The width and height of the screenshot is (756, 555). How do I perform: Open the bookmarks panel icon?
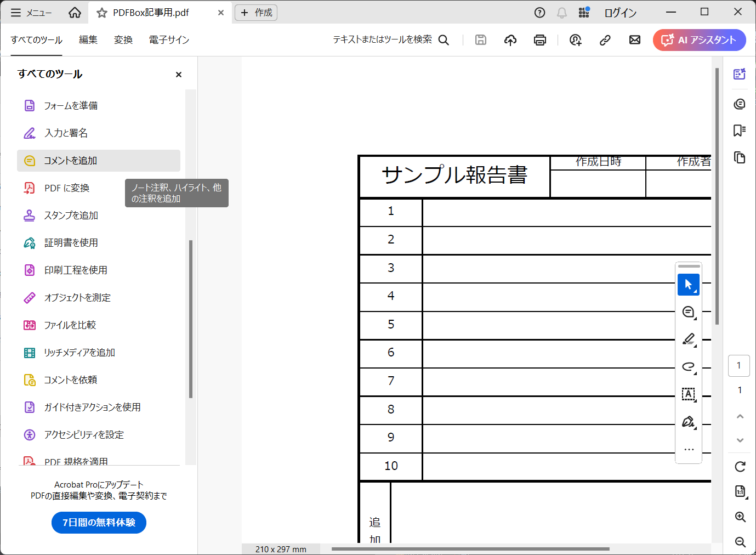pos(739,131)
